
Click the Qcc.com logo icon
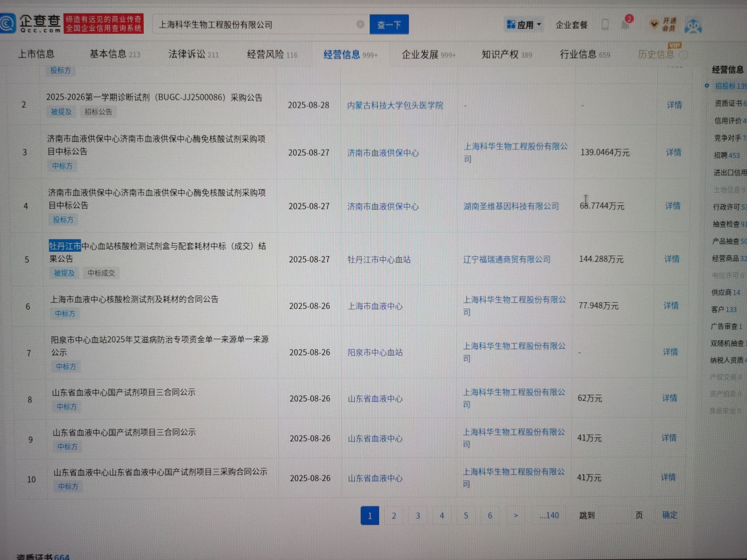7,23
